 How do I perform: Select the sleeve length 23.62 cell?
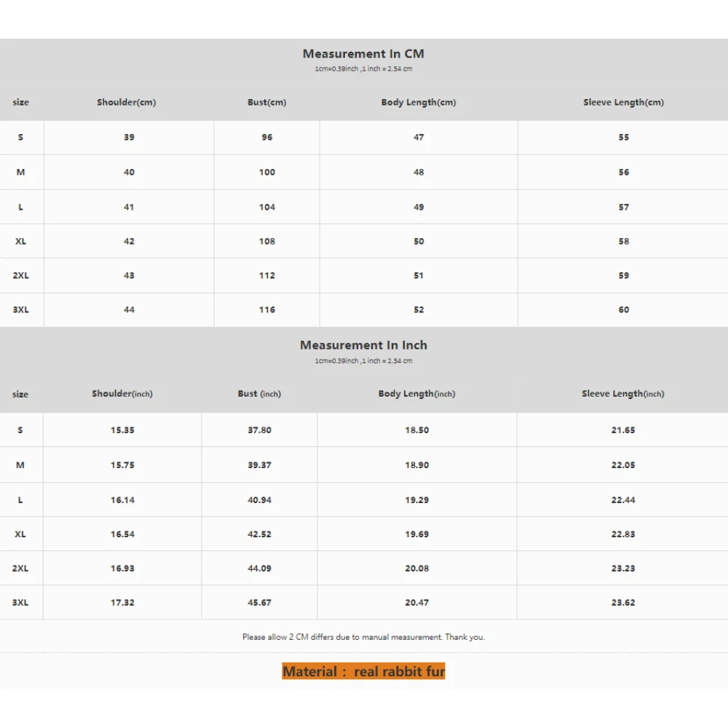tap(623, 603)
